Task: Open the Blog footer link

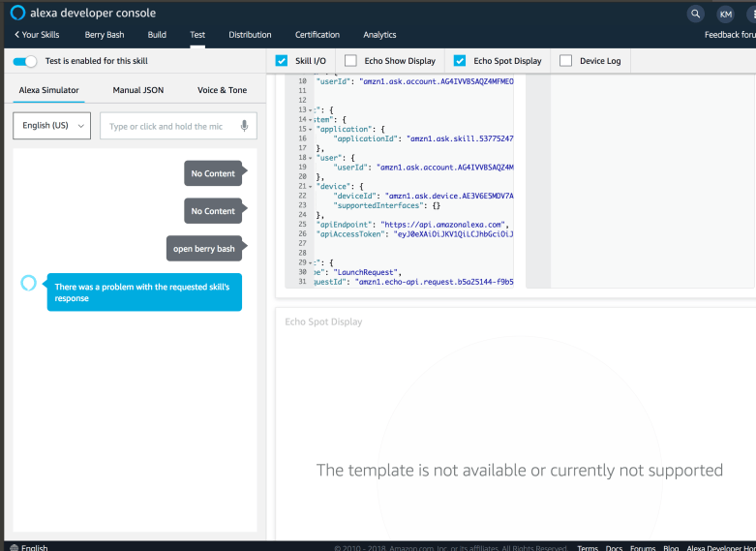Action: tap(671, 548)
